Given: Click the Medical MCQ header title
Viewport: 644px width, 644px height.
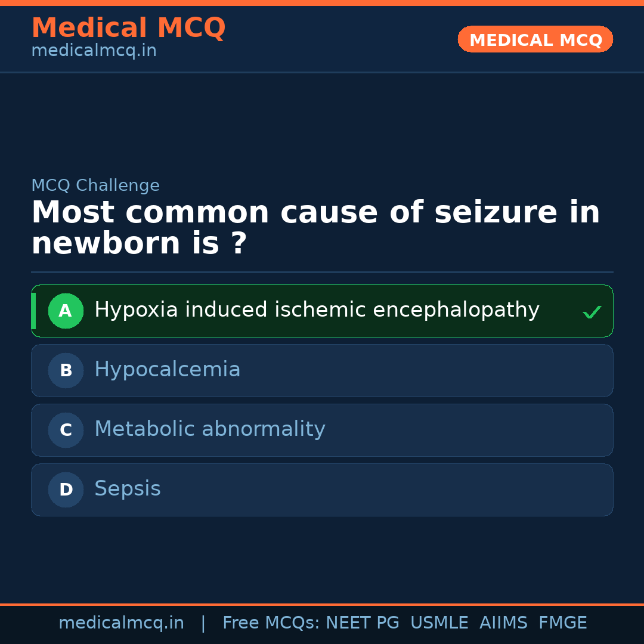Looking at the screenshot, I should tap(128, 28).
